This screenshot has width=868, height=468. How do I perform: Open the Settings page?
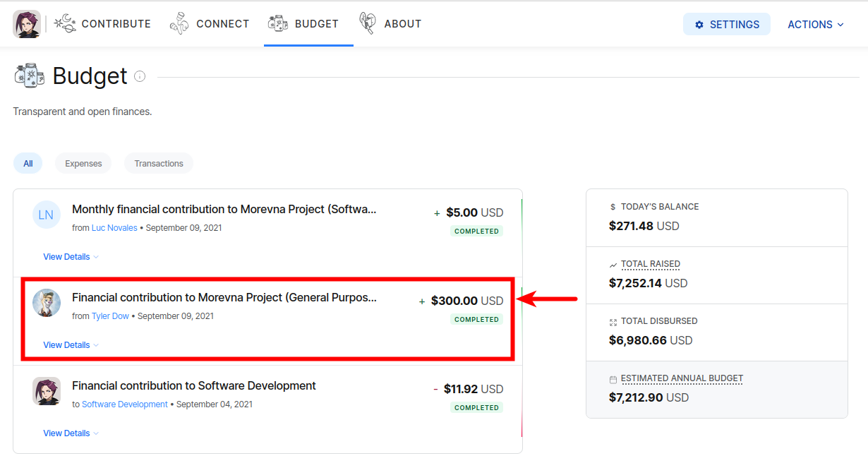[727, 24]
